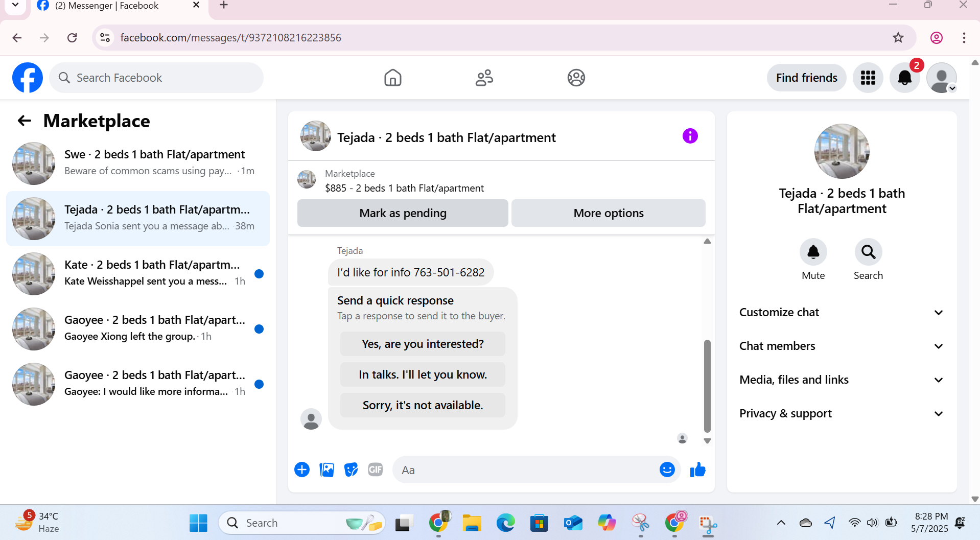
Task: Click Tejada chat header avatar
Action: click(315, 136)
